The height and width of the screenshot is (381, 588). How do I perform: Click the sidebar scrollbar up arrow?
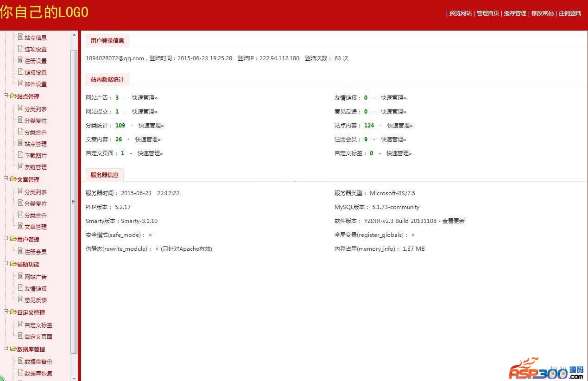pyautogui.click(x=74, y=34)
